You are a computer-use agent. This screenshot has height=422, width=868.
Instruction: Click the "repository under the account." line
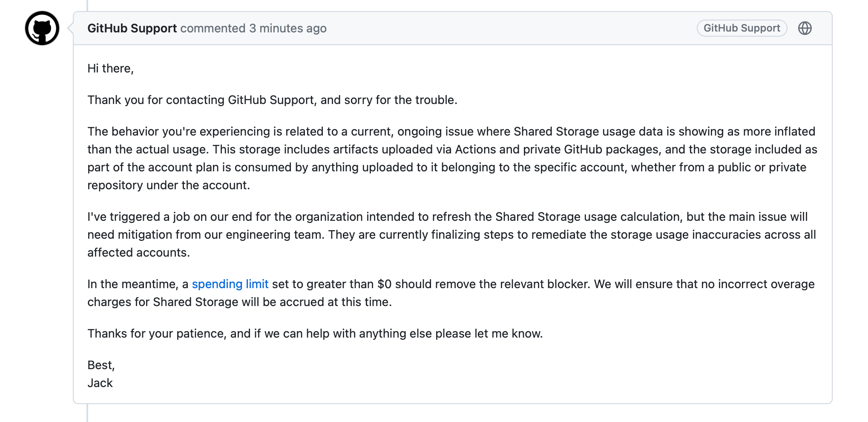169,185
